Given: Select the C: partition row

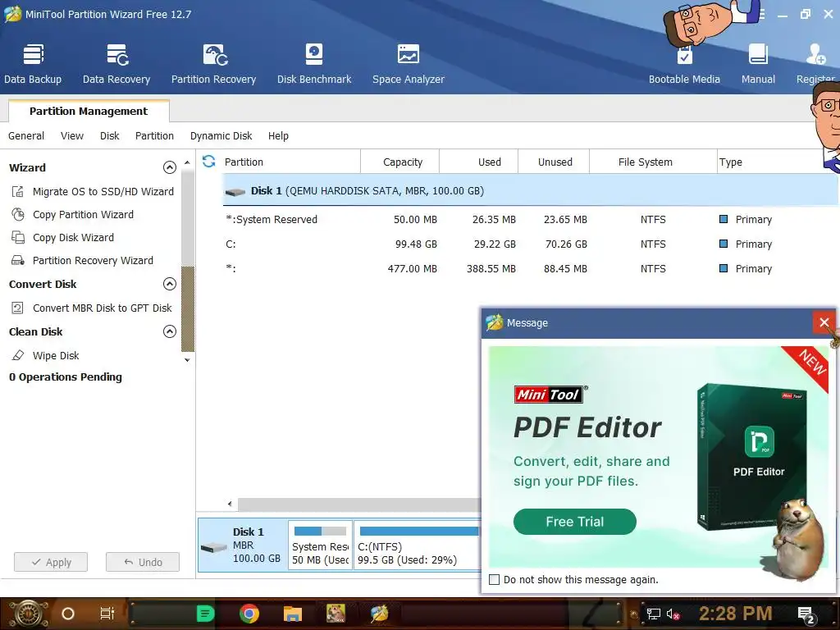Looking at the screenshot, I should 531,244.
